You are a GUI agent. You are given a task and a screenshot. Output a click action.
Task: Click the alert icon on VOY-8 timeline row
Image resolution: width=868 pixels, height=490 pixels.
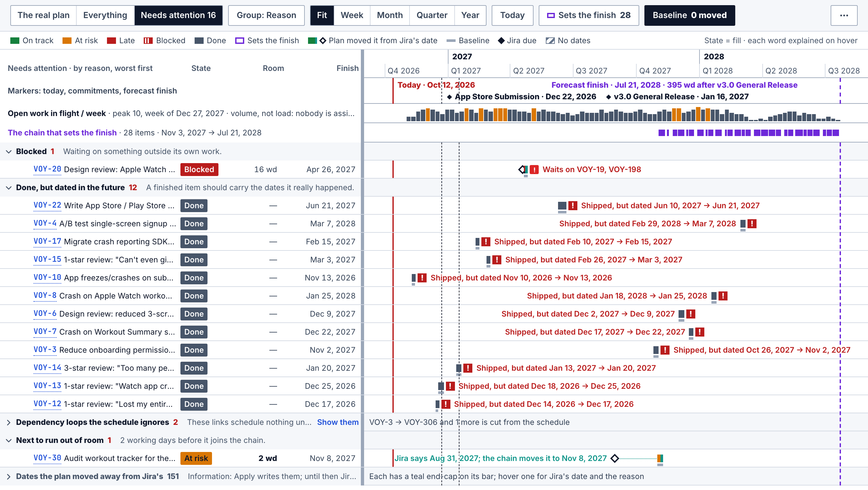723,296
